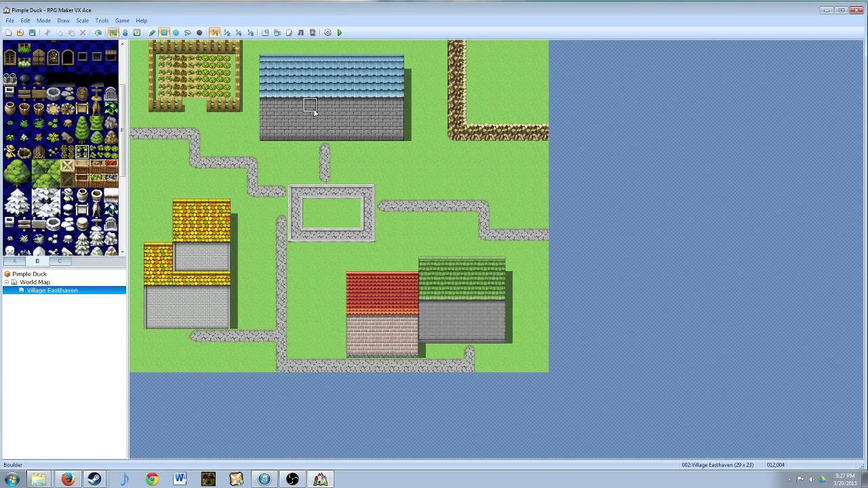Select the Flood Fill tool
The height and width of the screenshot is (488, 868).
point(188,33)
